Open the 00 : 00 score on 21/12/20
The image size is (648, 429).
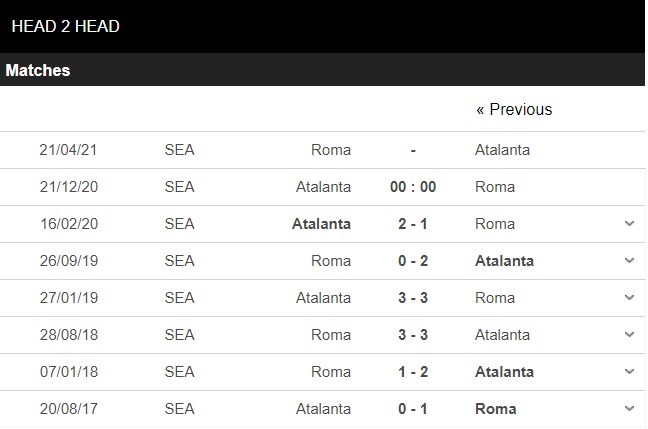click(x=413, y=187)
